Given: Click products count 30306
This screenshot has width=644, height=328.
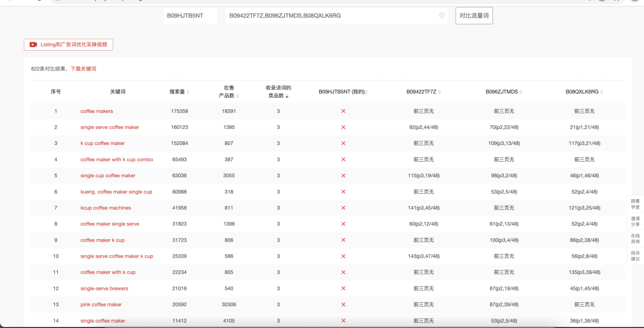Looking at the screenshot, I should point(229,305).
